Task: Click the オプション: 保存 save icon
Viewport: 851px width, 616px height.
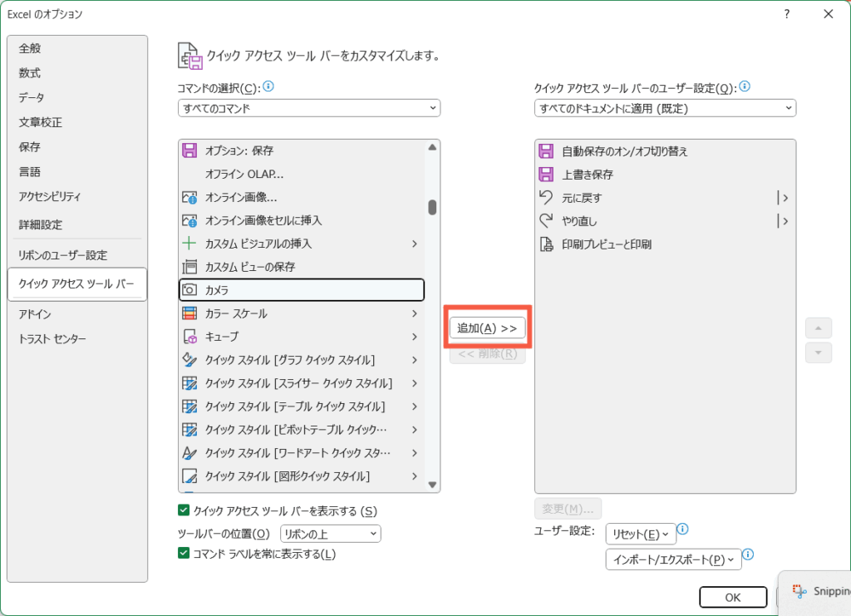Action: 189,150
